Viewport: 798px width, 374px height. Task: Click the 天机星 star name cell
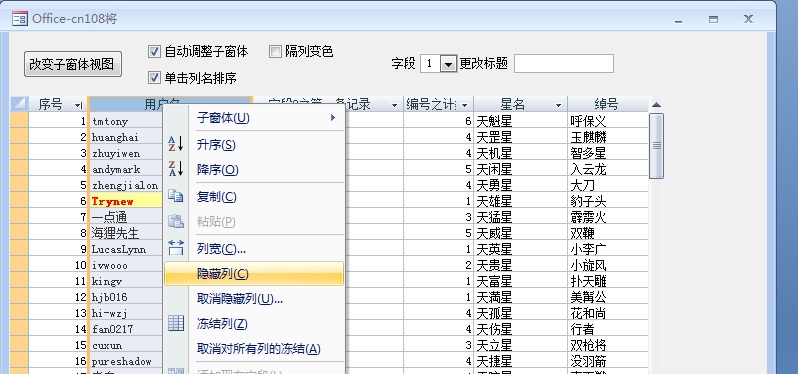point(521,153)
